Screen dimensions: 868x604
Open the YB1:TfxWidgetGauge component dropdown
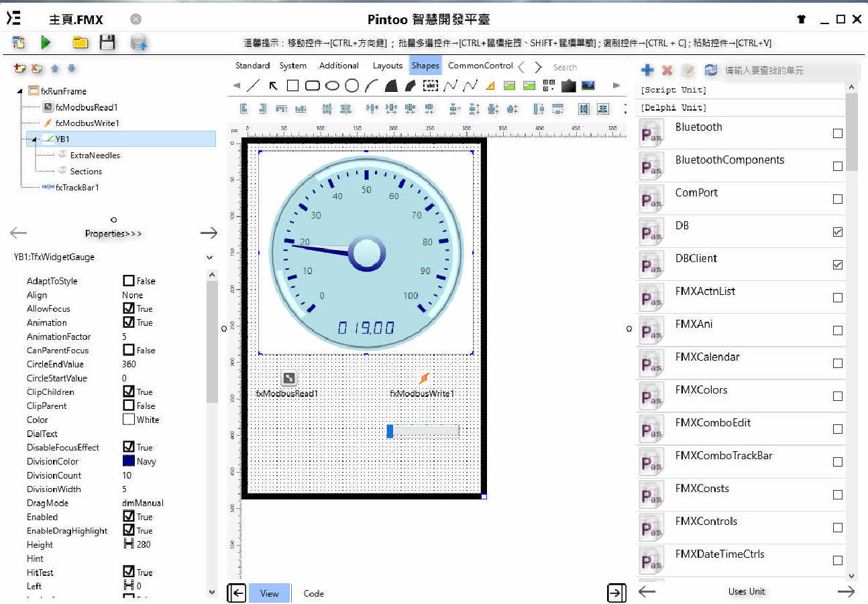(209, 257)
